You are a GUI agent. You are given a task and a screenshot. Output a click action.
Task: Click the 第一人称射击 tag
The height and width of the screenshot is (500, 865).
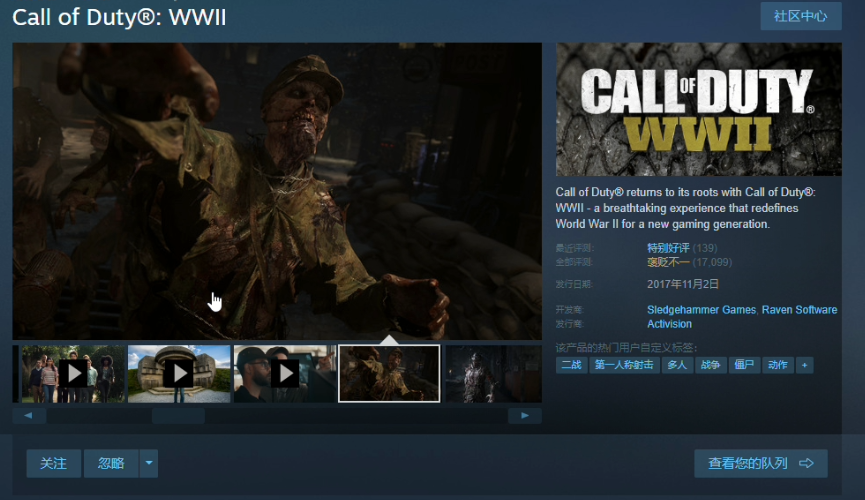tap(624, 365)
